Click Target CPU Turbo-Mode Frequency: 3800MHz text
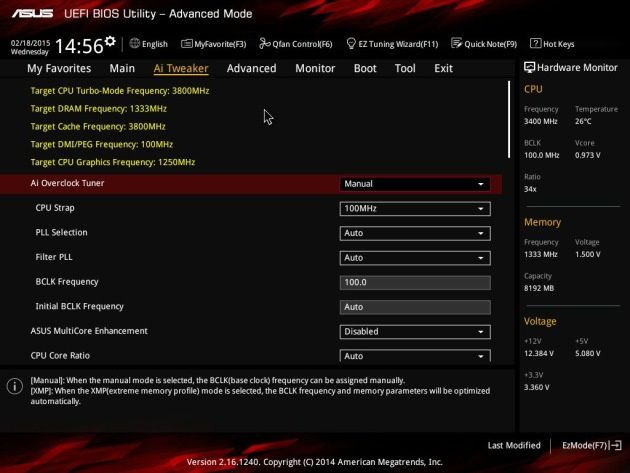Screen dimensions: 630x473 tap(120, 91)
